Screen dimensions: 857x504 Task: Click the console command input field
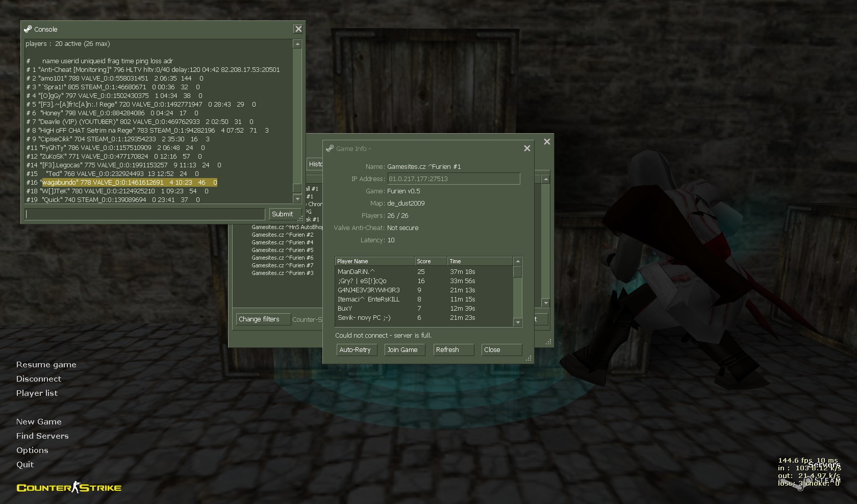coord(145,214)
